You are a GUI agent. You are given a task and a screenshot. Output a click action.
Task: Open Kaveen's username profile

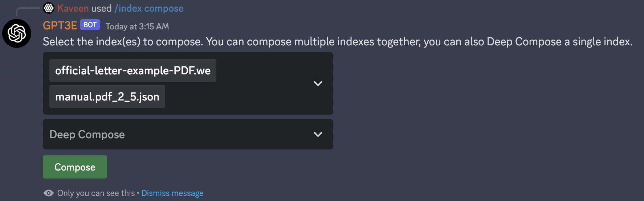click(73, 8)
